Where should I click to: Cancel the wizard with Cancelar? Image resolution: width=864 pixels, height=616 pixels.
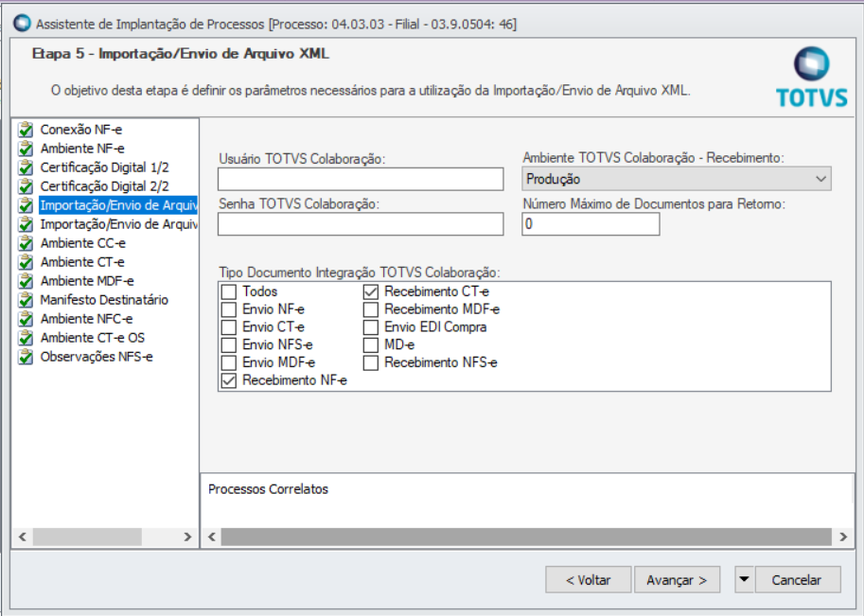(x=797, y=580)
